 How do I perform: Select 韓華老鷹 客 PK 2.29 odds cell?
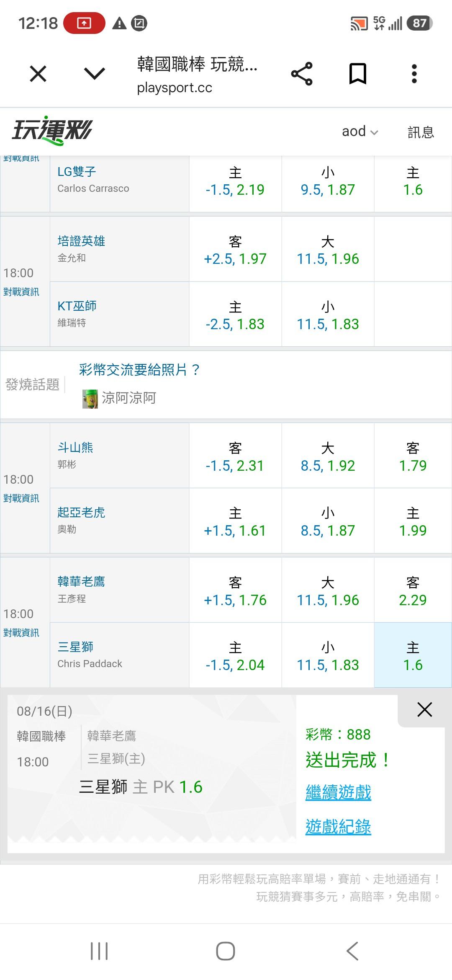(x=413, y=590)
